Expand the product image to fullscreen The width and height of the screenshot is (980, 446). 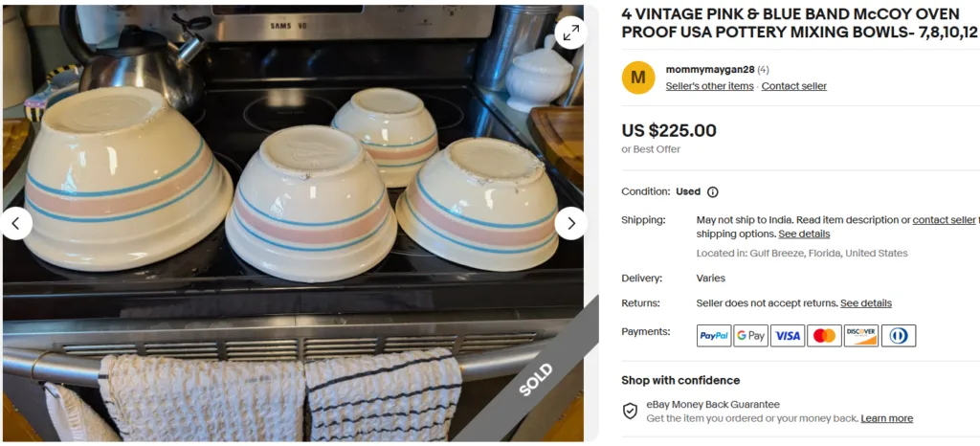click(570, 33)
